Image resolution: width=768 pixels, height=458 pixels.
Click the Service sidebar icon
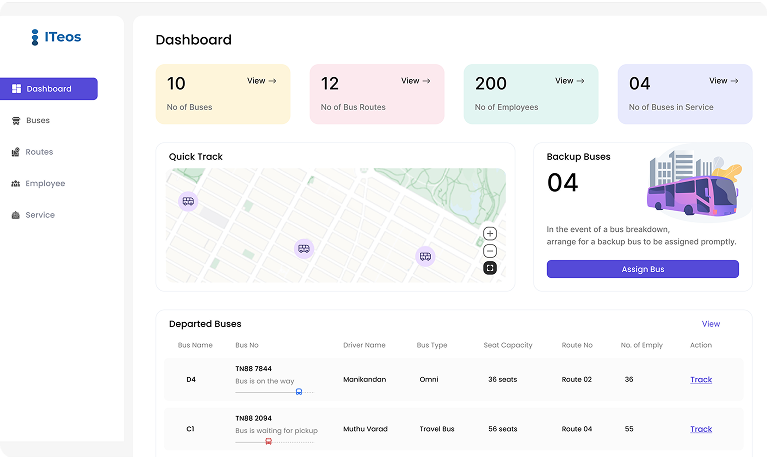pyautogui.click(x=16, y=215)
